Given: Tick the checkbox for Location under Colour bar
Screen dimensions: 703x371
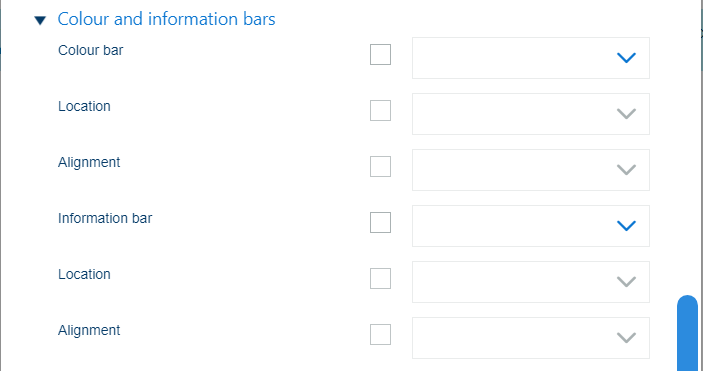Looking at the screenshot, I should point(380,110).
